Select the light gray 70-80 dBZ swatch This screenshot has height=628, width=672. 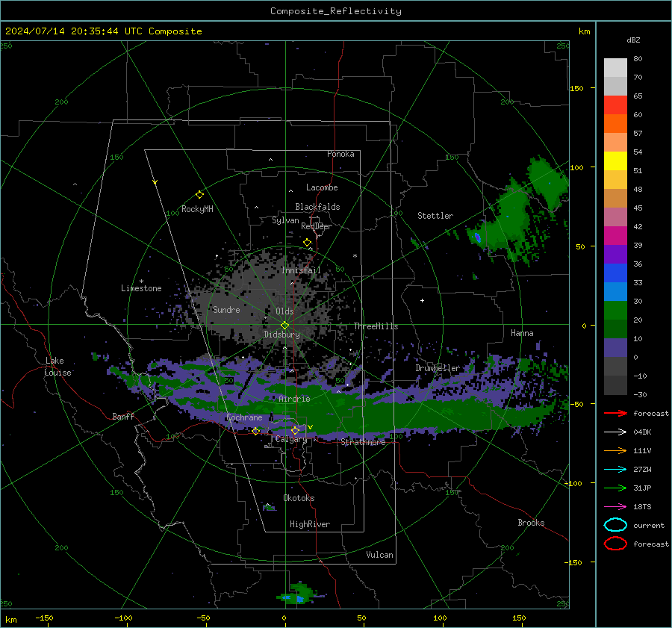pos(615,68)
